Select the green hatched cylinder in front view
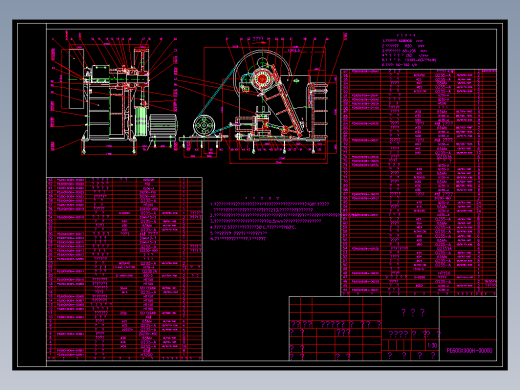 pos(141,121)
